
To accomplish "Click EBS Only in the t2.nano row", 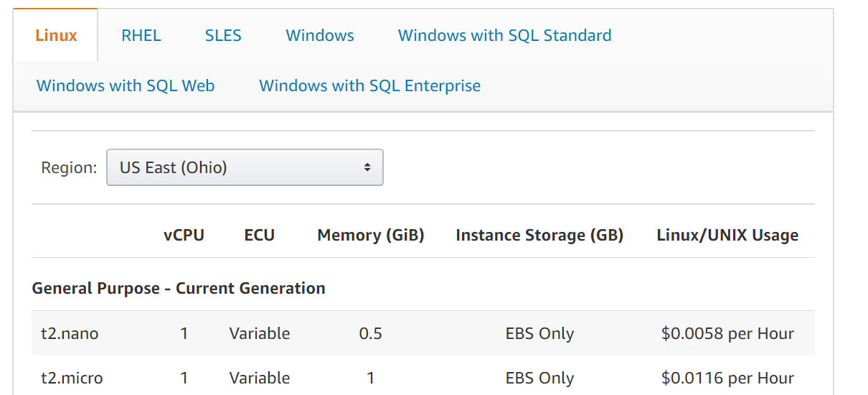I will click(539, 333).
